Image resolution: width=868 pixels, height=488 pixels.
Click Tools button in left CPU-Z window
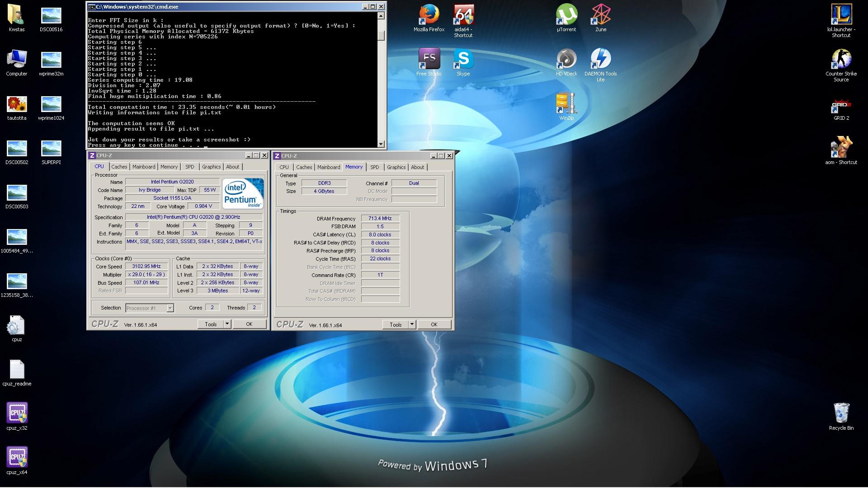point(211,324)
